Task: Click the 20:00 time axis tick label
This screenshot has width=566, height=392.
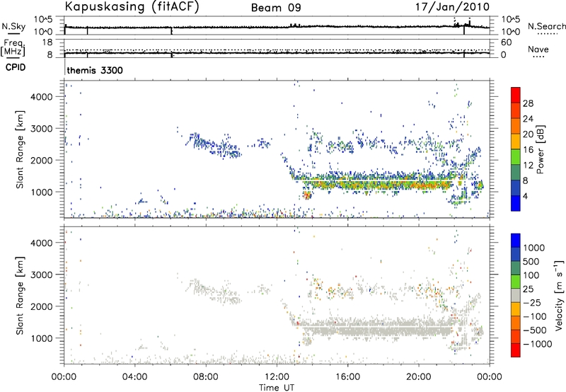Action: [x=419, y=377]
